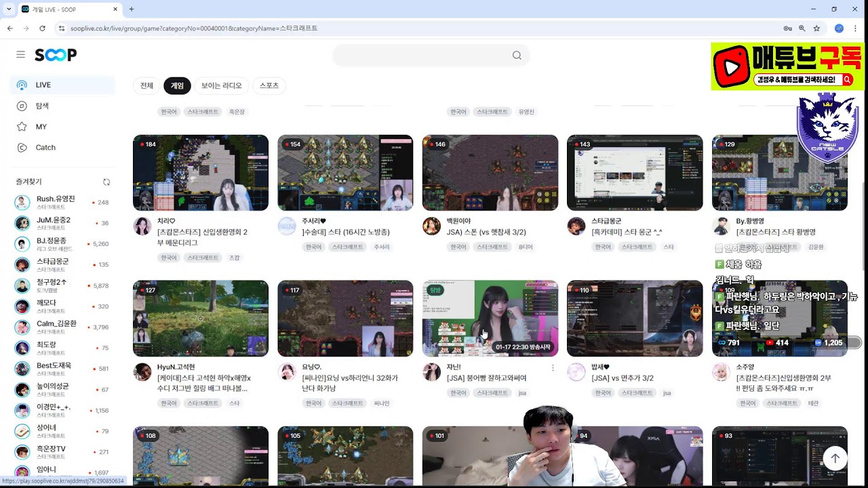Open 치리♡ stream thumbnail with 184 viewers
This screenshot has height=488, width=868.
(x=201, y=173)
